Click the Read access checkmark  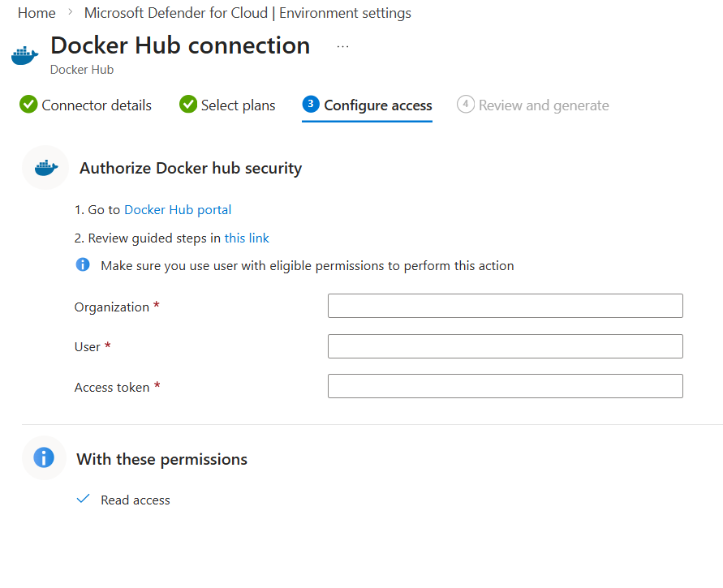tap(83, 499)
